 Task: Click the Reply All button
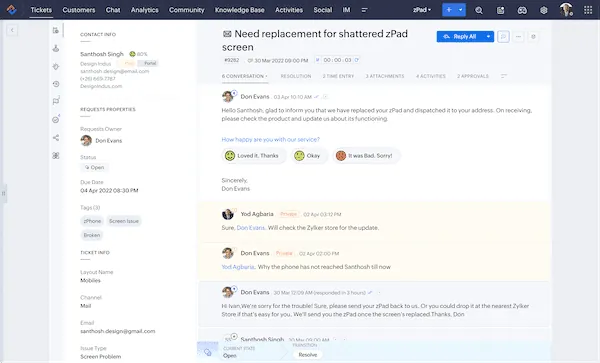tap(460, 37)
